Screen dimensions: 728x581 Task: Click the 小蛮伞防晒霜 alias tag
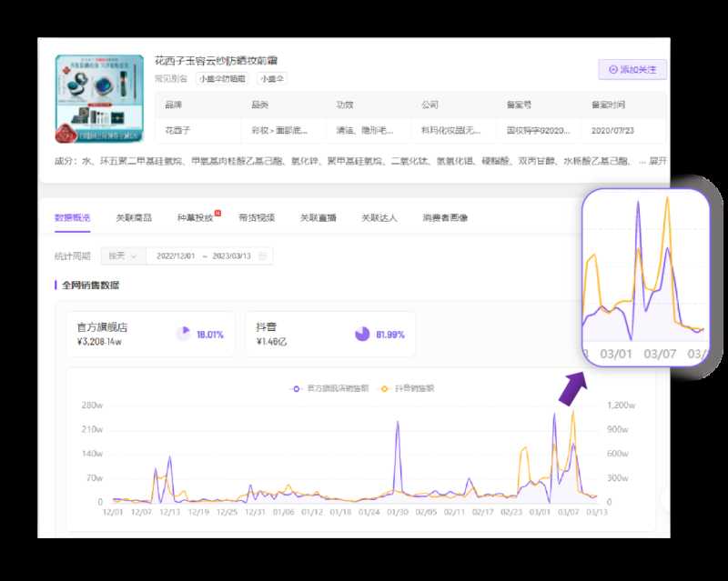point(222,78)
